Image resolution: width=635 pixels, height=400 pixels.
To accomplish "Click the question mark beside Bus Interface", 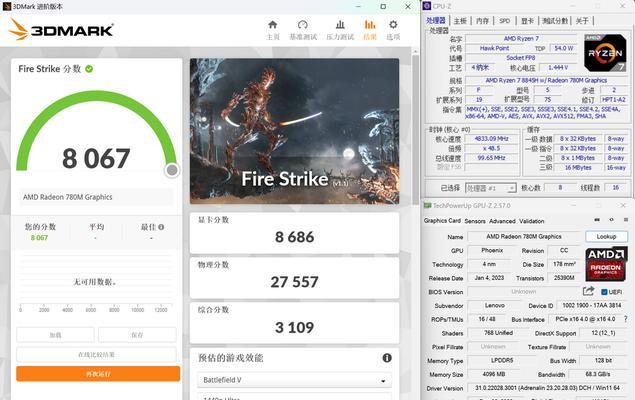I will click(626, 319).
